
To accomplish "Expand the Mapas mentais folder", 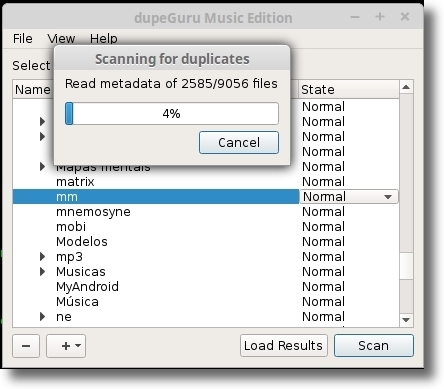I will tap(42, 166).
